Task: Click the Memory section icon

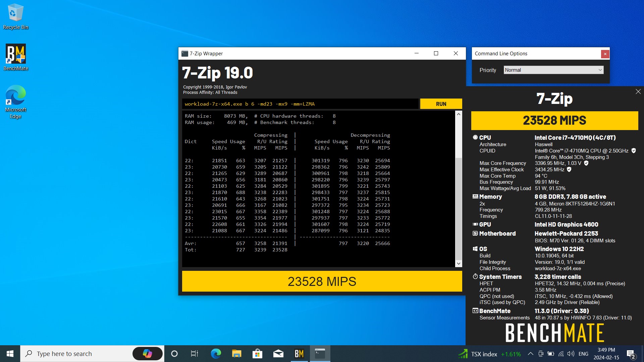Action: (x=475, y=196)
